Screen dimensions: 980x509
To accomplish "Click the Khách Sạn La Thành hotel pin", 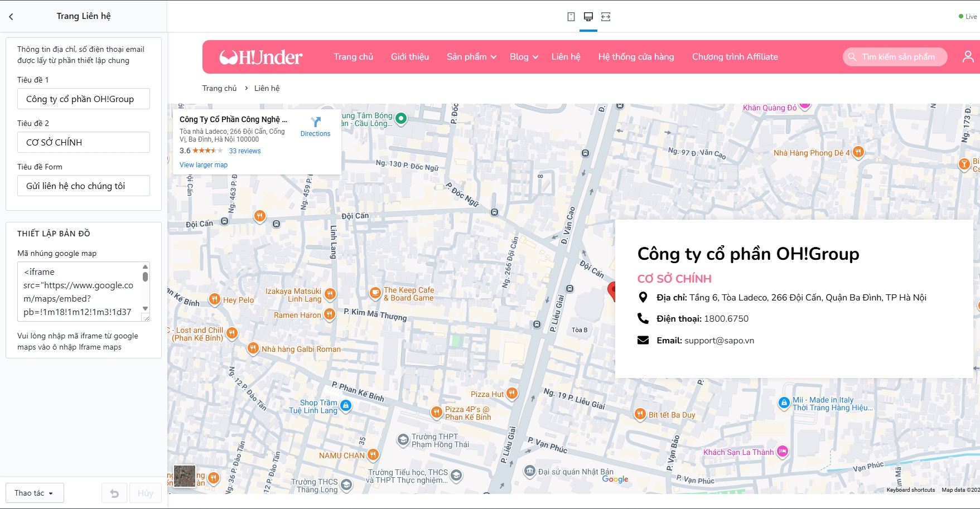I will coord(783,451).
